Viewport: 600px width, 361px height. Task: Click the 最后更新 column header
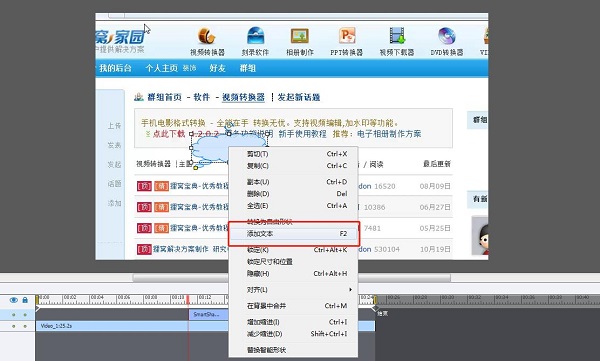[x=437, y=164]
